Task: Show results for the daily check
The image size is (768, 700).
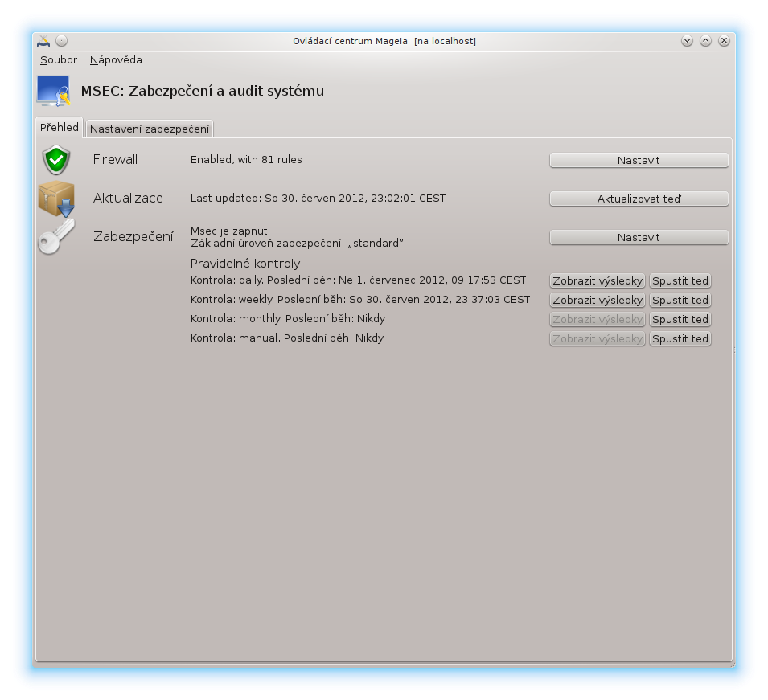Action: 598,281
